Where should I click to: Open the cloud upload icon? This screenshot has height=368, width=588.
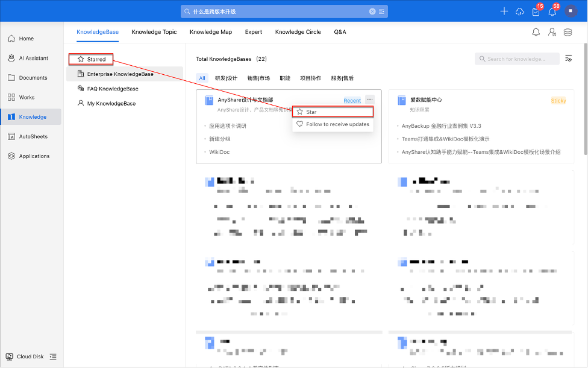520,11
